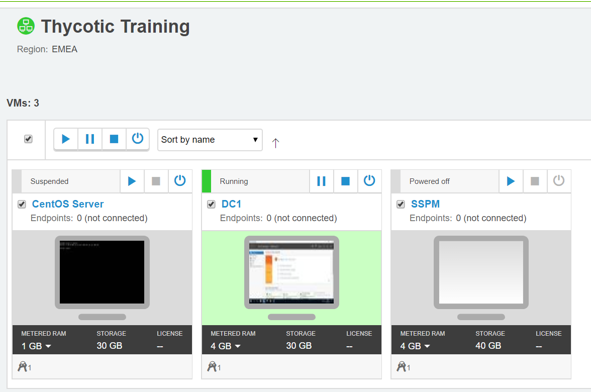Power off the DC1 VM
This screenshot has height=392, width=591.
point(369,181)
